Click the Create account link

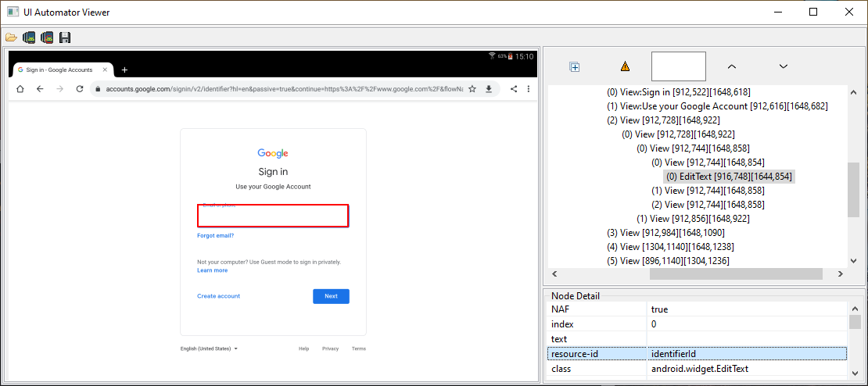[219, 296]
